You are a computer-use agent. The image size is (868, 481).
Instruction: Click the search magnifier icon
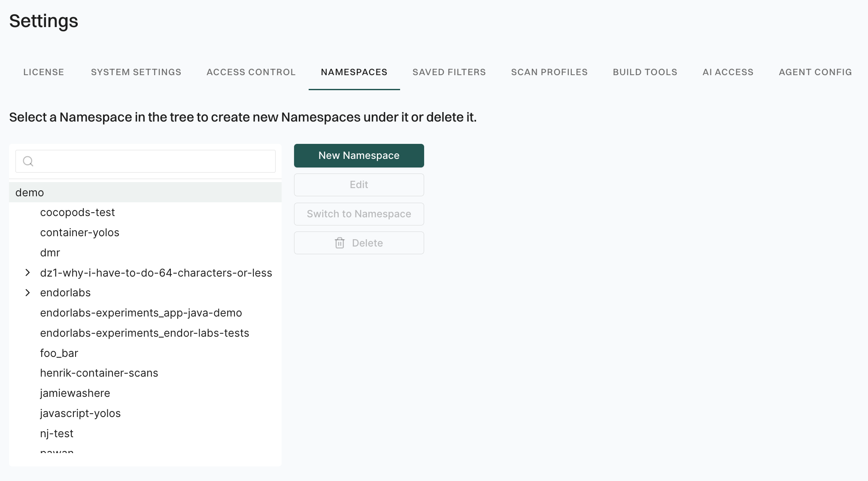[28, 161]
